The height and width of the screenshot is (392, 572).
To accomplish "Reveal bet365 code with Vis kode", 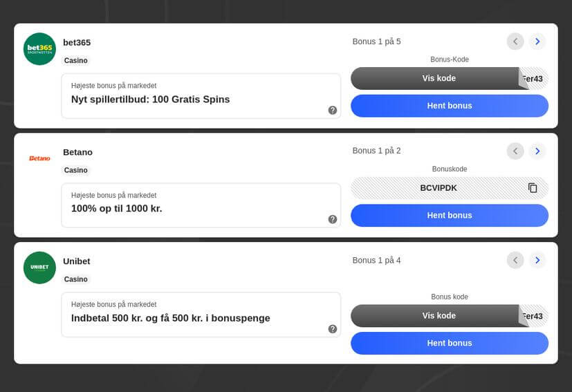I will 439,78.
